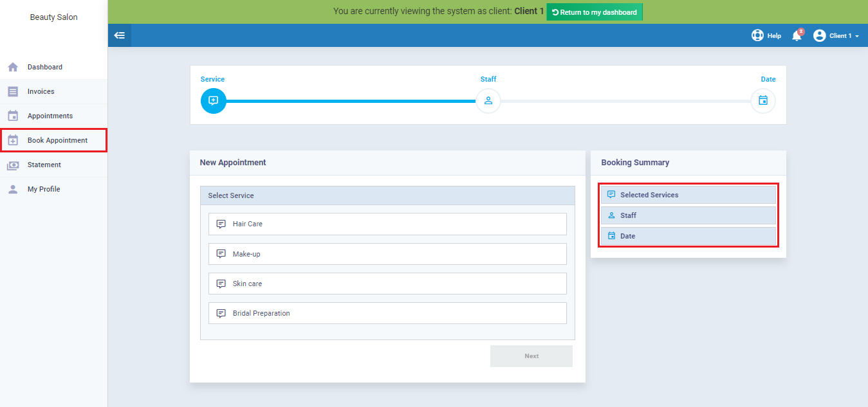The image size is (868, 407).
Task: Expand the Staff row in Booking Summary
Action: click(688, 215)
